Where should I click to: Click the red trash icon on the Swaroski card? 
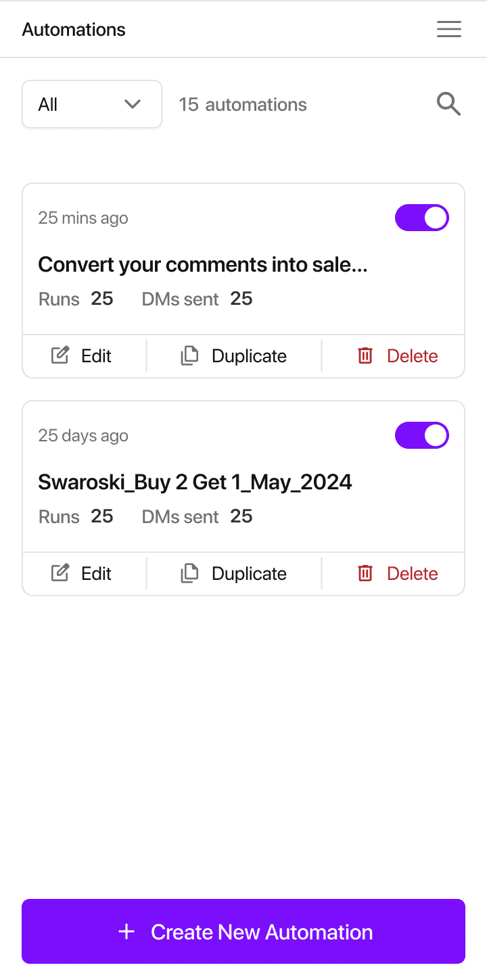[x=365, y=573]
